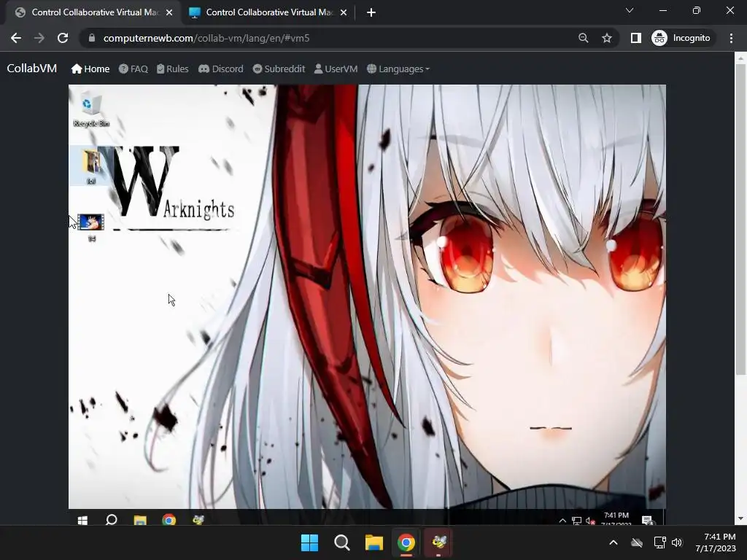
Task: Go to the Home nav link
Action: (x=90, y=69)
